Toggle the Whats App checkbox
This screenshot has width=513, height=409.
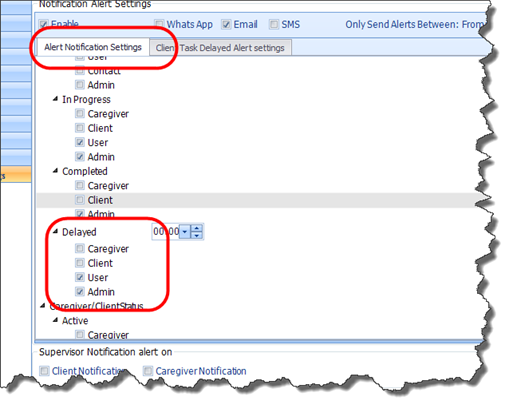coord(159,24)
